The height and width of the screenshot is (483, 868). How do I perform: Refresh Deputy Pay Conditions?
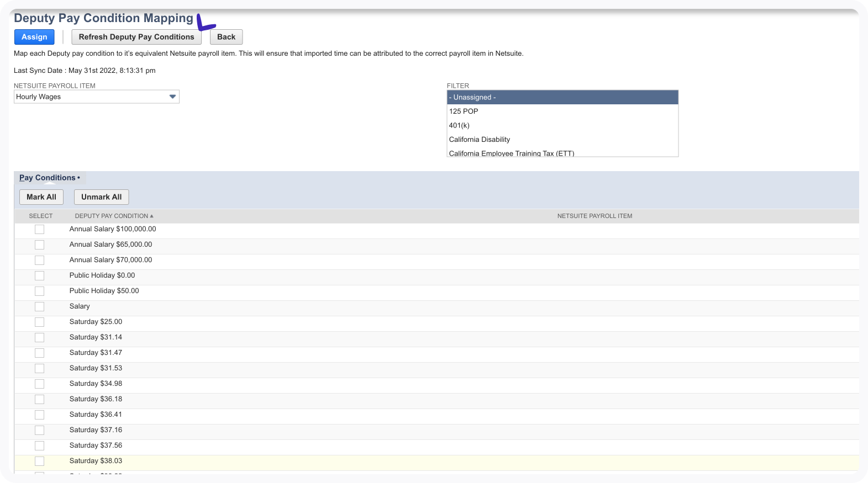pos(136,37)
